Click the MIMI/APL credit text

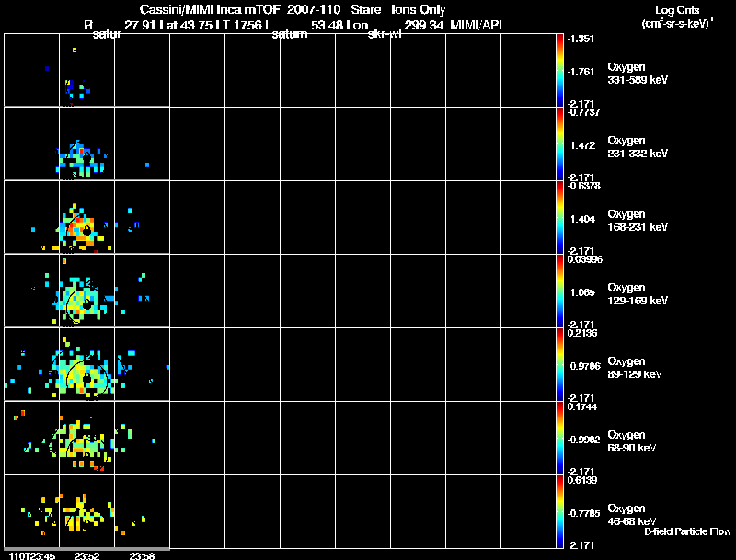click(477, 26)
